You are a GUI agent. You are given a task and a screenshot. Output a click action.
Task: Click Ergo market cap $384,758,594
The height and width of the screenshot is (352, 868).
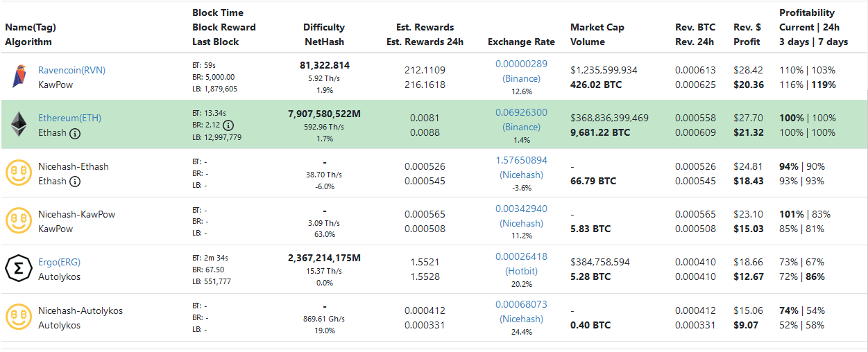(600, 262)
